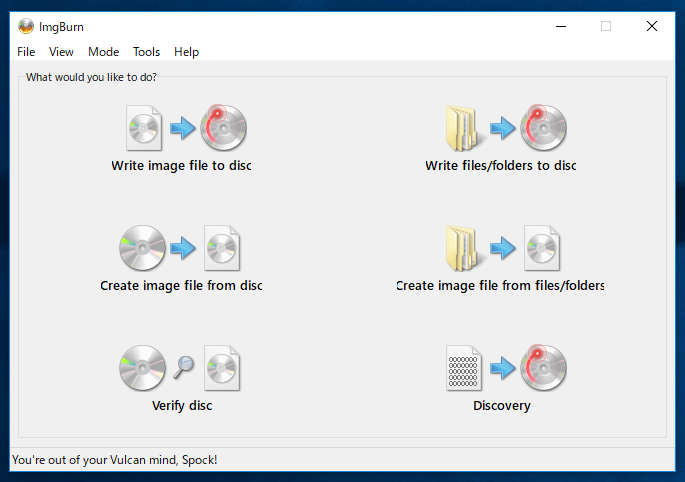Open the View menu

click(61, 52)
